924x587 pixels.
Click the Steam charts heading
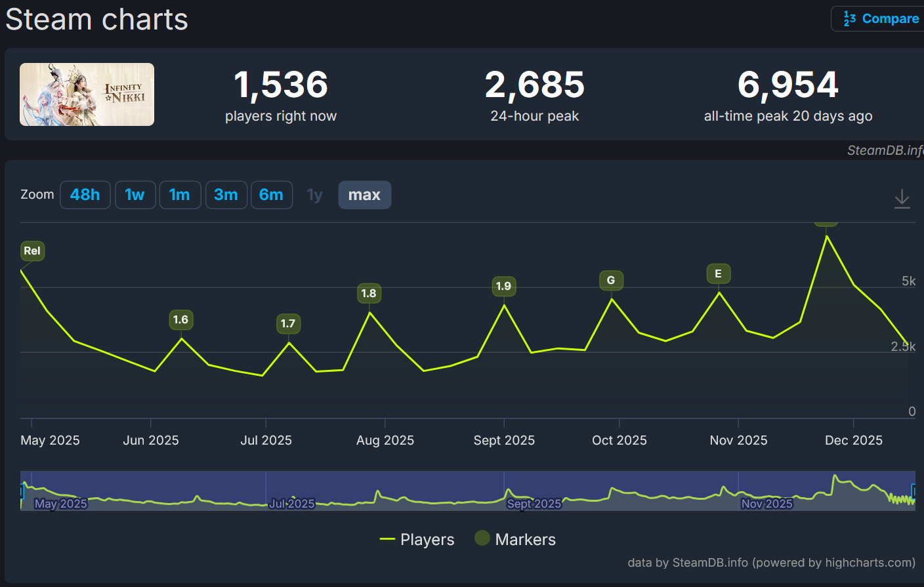(97, 19)
